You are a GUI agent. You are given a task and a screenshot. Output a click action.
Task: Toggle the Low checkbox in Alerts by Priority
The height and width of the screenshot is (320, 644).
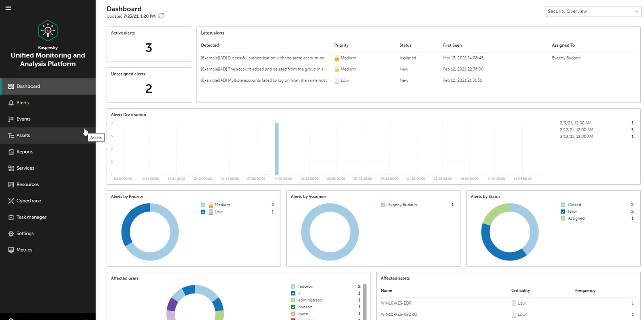pos(203,212)
